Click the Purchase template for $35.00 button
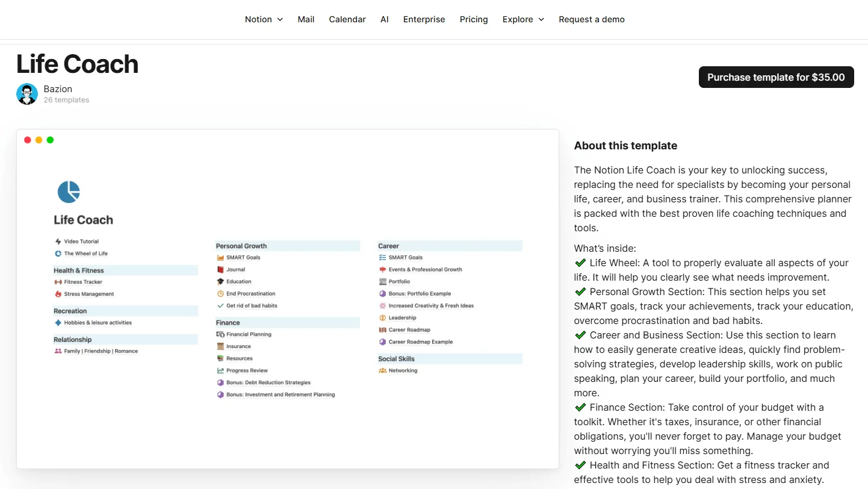This screenshot has height=489, width=868. click(x=776, y=77)
